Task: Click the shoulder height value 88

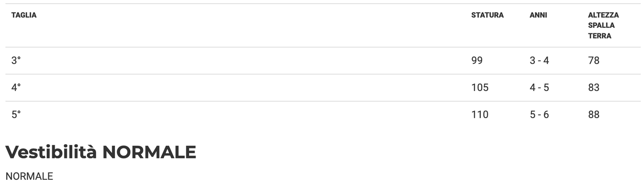Action: pos(594,115)
